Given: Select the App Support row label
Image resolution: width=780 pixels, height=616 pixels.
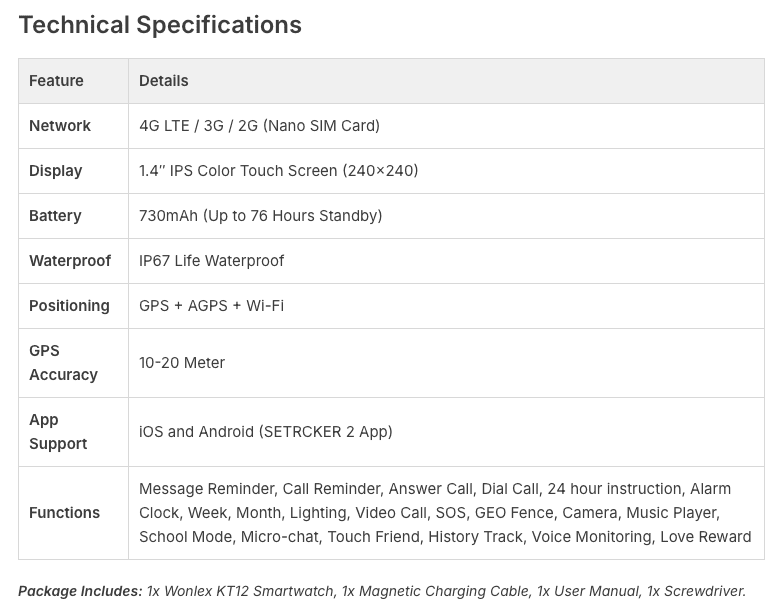Looking at the screenshot, I should pyautogui.click(x=58, y=432).
